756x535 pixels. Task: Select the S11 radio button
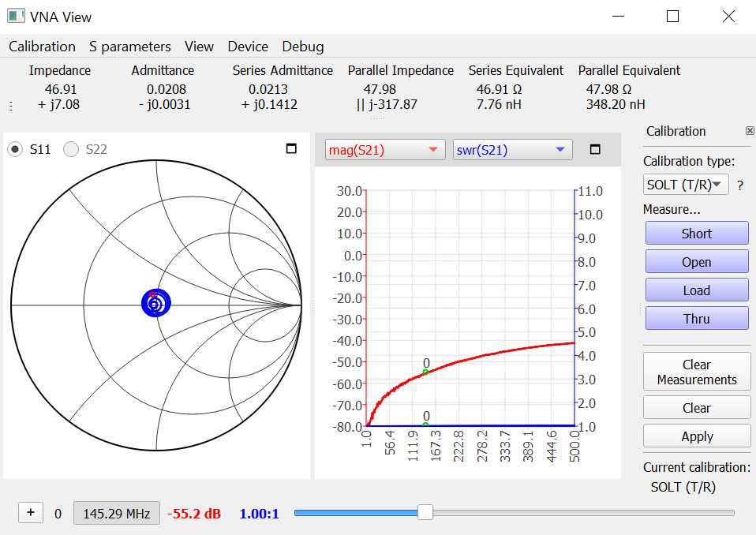point(15,149)
